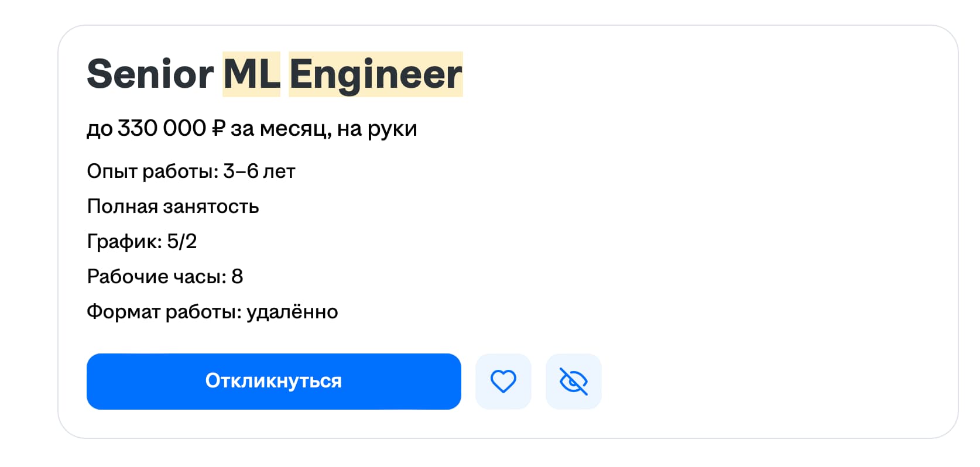This screenshot has height=467, width=980.
Task: Add vacancy to favorites with heart icon
Action: click(503, 382)
